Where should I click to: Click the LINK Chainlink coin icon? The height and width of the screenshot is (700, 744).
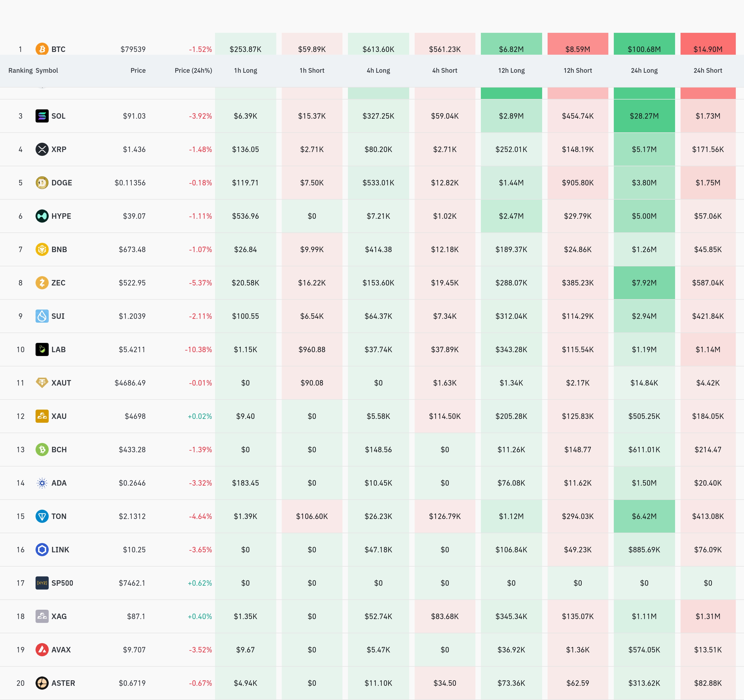(42, 550)
